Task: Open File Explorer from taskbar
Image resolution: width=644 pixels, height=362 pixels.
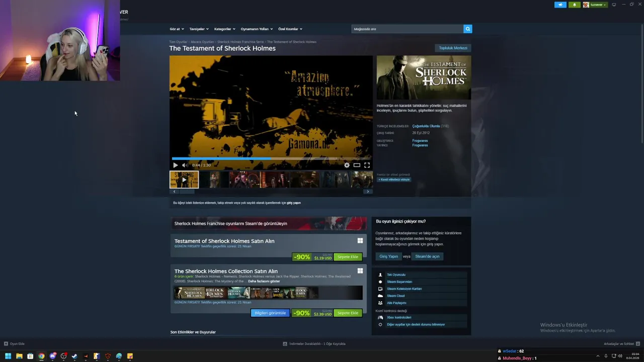Action: click(19, 356)
